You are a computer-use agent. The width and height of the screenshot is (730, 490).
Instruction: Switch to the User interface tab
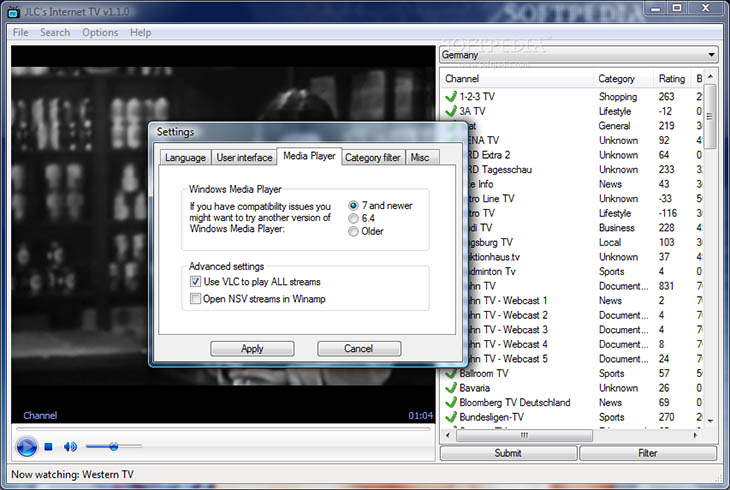pyautogui.click(x=244, y=157)
